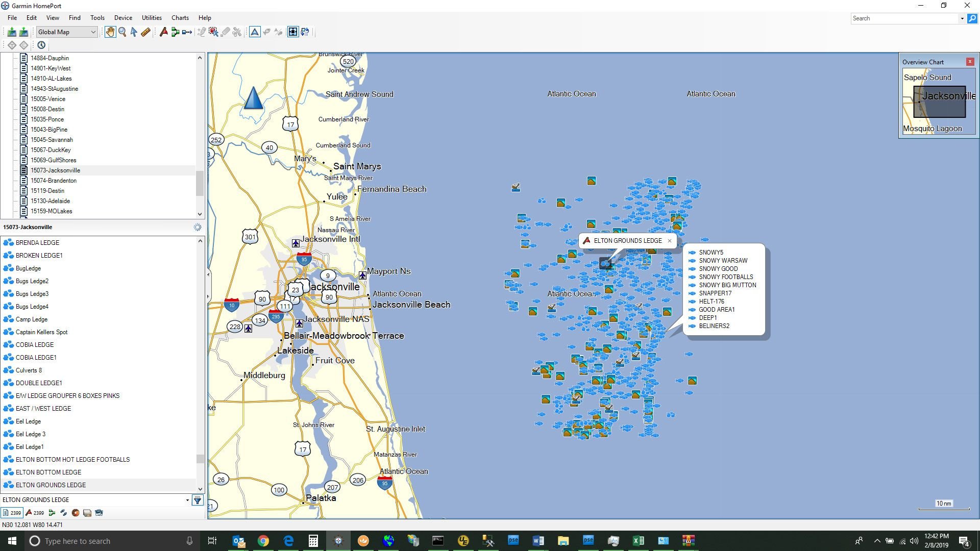The image size is (980, 551).
Task: Open the Find menu
Action: point(75,18)
